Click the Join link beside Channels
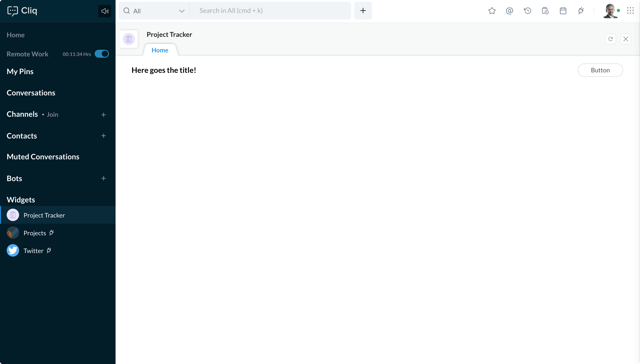 [52, 115]
